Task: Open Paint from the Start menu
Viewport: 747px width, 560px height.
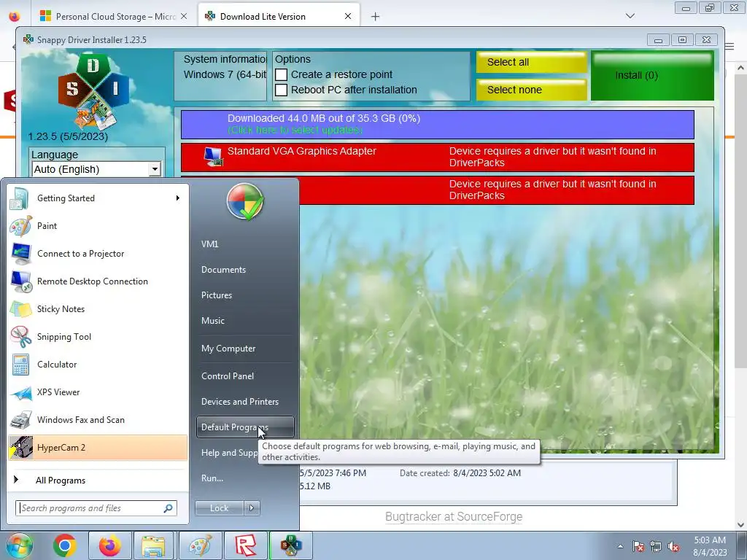Action: coord(98,226)
